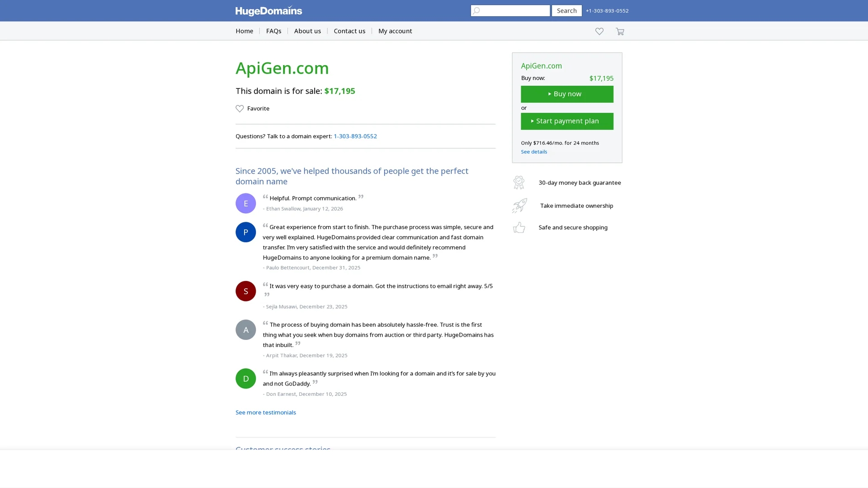Open the FAQs page
868x488 pixels.
coord(274,31)
